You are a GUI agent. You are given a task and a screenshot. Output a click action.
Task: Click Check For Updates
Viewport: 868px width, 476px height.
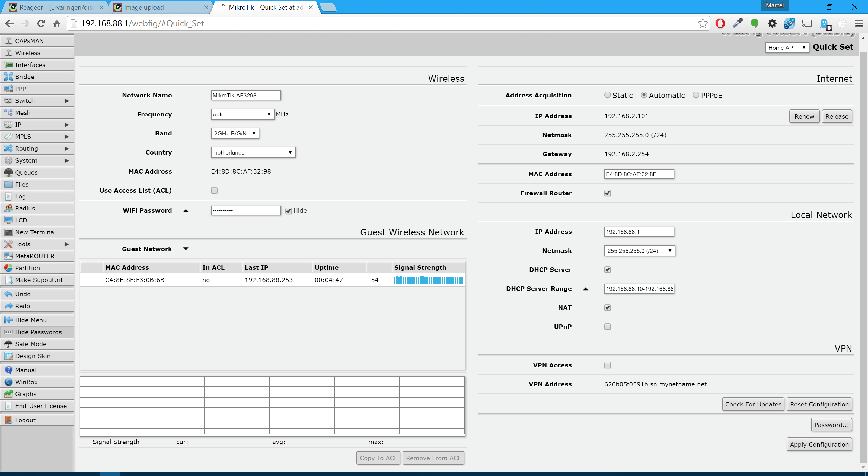coord(753,404)
